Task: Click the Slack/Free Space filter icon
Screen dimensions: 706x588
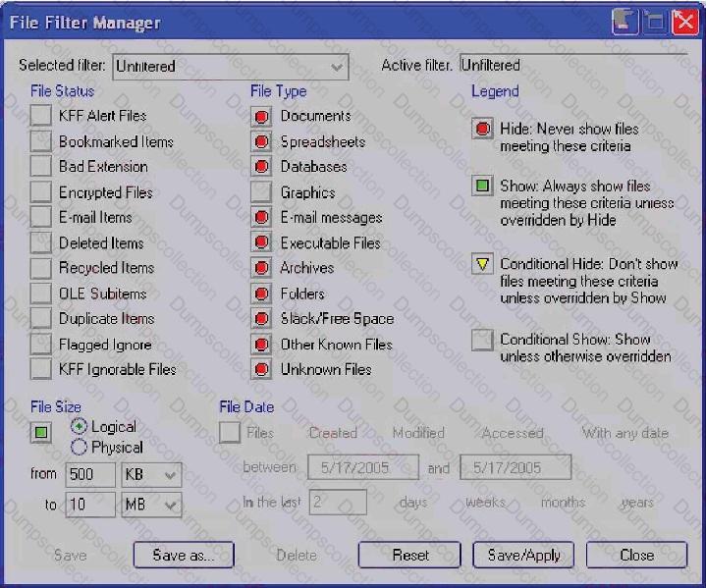Action: 261,319
